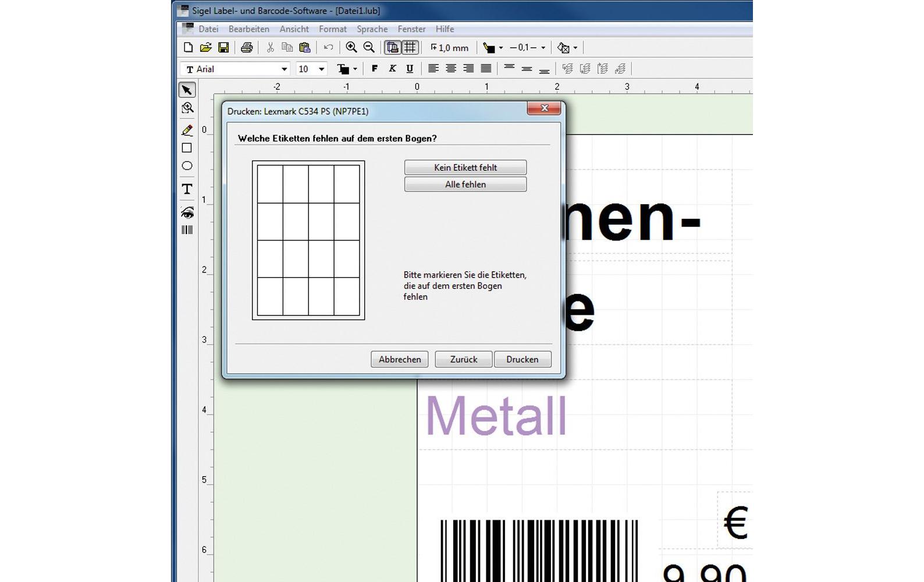The height and width of the screenshot is (582, 924).
Task: Click the printer icon in toolbar
Action: (x=247, y=48)
